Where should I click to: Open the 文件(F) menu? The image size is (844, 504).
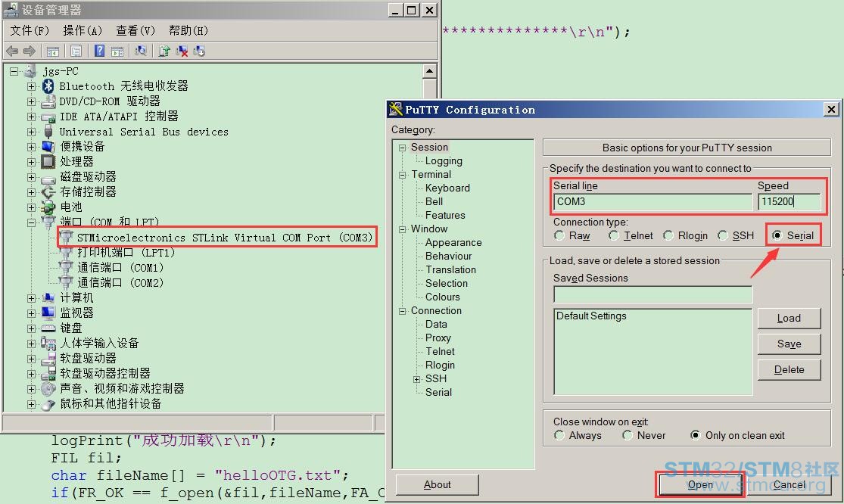(x=29, y=31)
